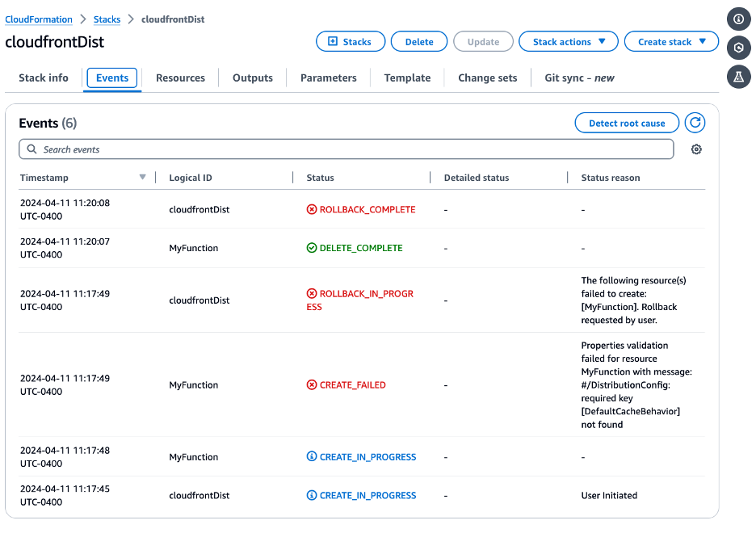
Task: Refresh events using the circular refresh icon
Action: (x=695, y=123)
